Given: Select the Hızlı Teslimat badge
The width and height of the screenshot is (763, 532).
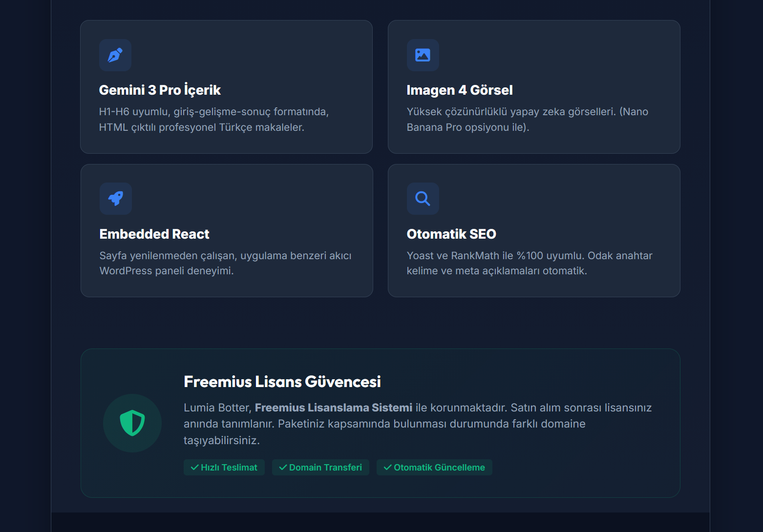Looking at the screenshot, I should pos(224,467).
